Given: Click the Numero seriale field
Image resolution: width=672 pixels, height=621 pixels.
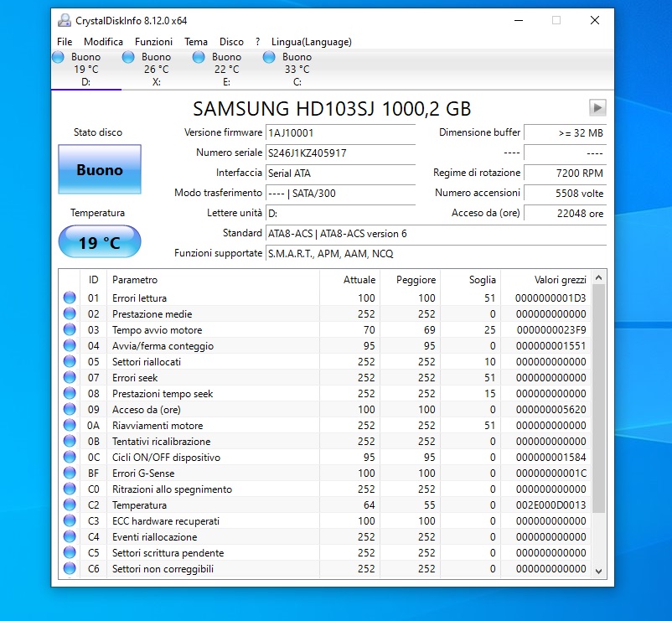Looking at the screenshot, I should 340,153.
